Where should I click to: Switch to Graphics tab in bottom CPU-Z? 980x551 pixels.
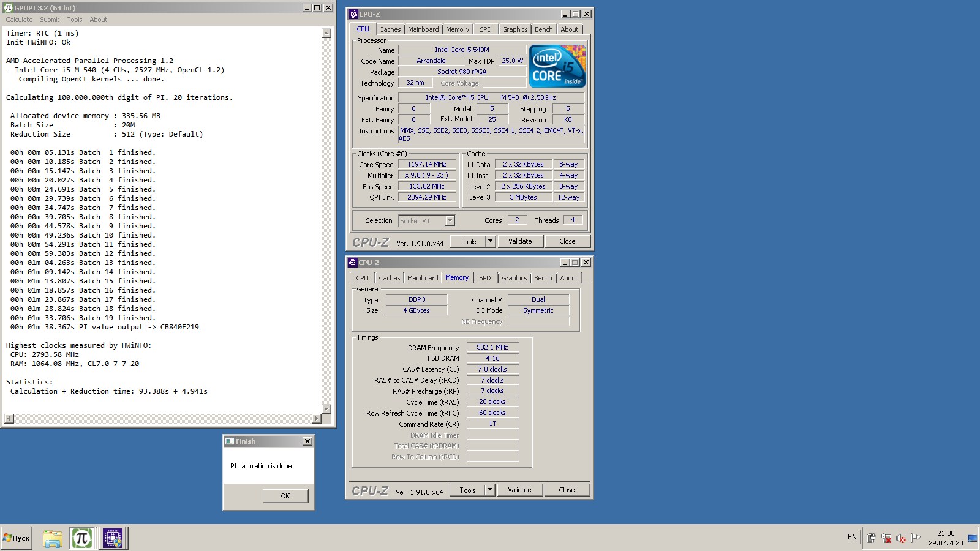[x=514, y=278]
